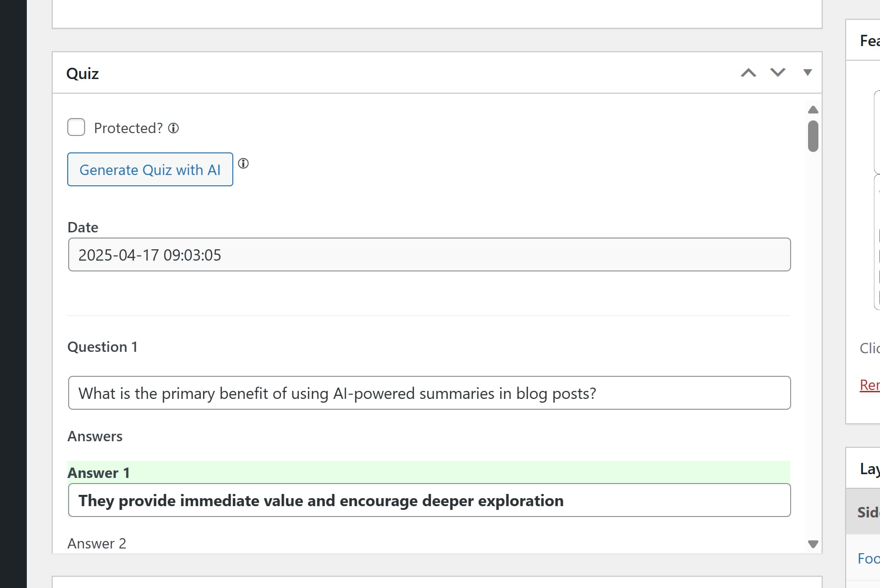Screen dimensions: 880x588
Task: Click the info icon next to Generate Quiz
Action: pyautogui.click(x=243, y=163)
